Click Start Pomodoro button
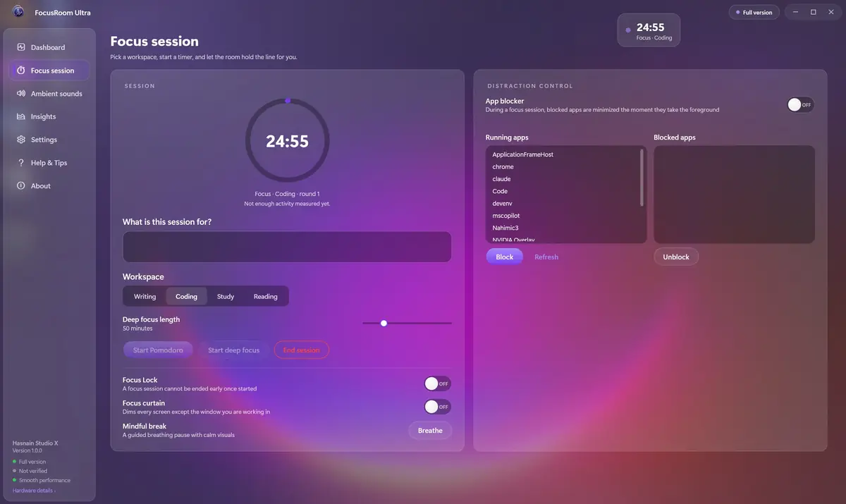The image size is (846, 504). point(158,350)
